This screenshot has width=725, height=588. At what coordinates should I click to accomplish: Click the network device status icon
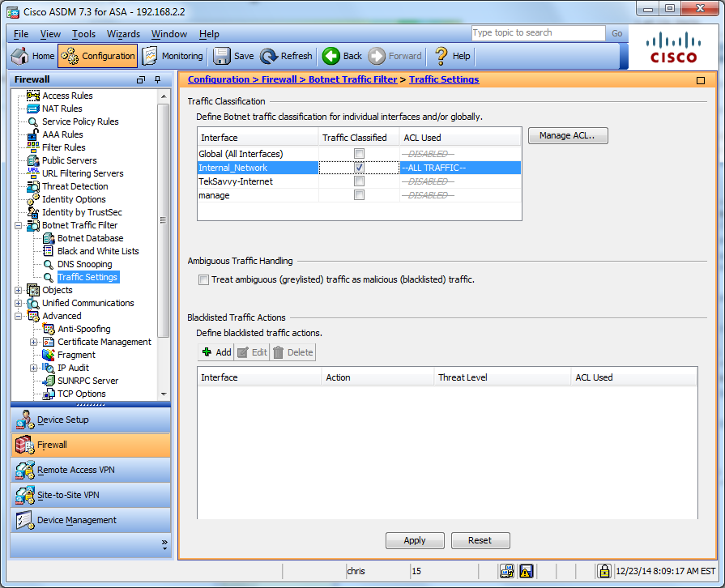[x=507, y=571]
